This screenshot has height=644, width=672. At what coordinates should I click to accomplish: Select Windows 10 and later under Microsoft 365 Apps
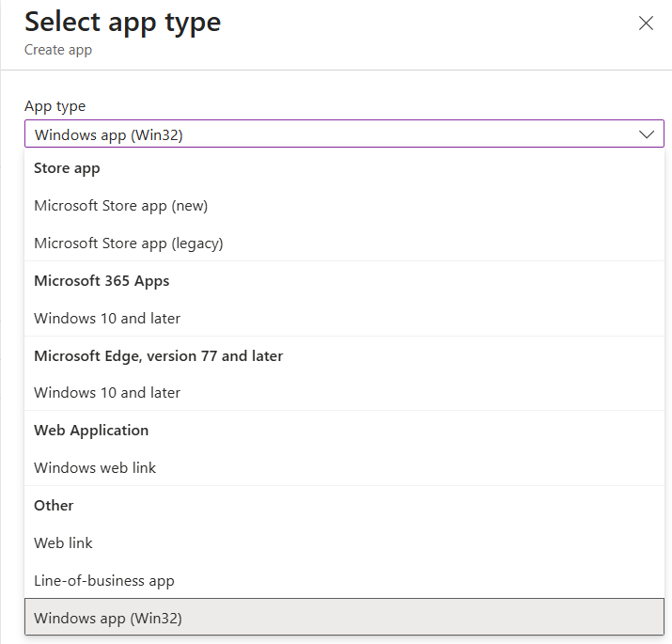[x=344, y=318]
